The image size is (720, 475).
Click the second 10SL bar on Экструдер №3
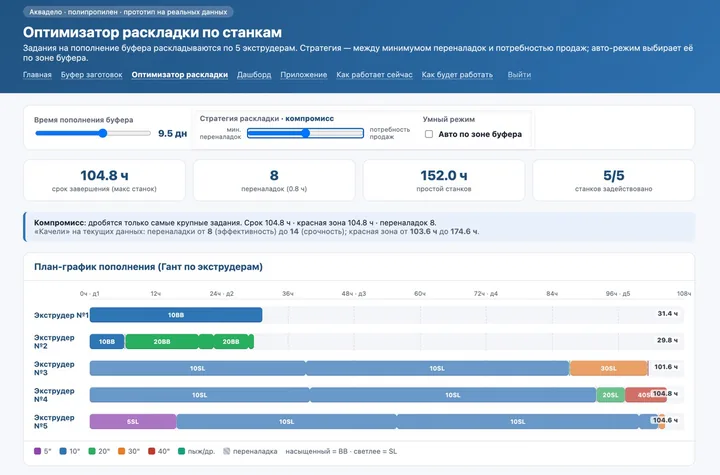point(437,368)
